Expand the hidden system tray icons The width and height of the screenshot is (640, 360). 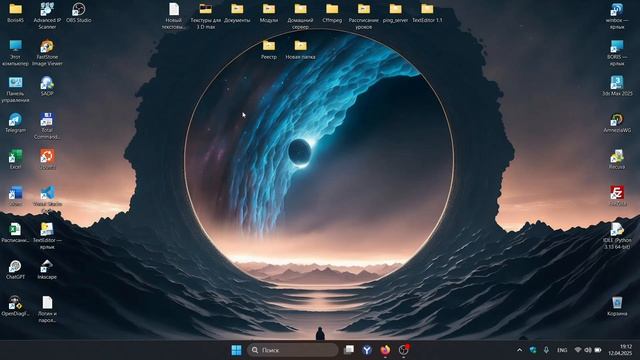coord(519,350)
